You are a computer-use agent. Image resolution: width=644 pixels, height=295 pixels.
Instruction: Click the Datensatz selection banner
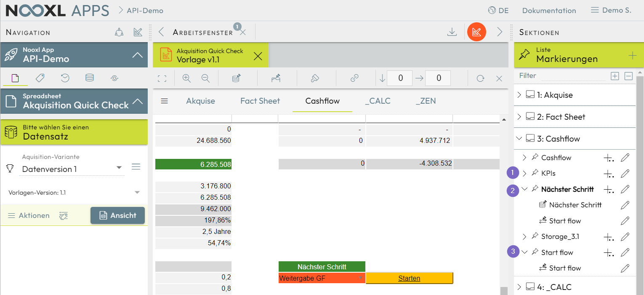click(74, 132)
